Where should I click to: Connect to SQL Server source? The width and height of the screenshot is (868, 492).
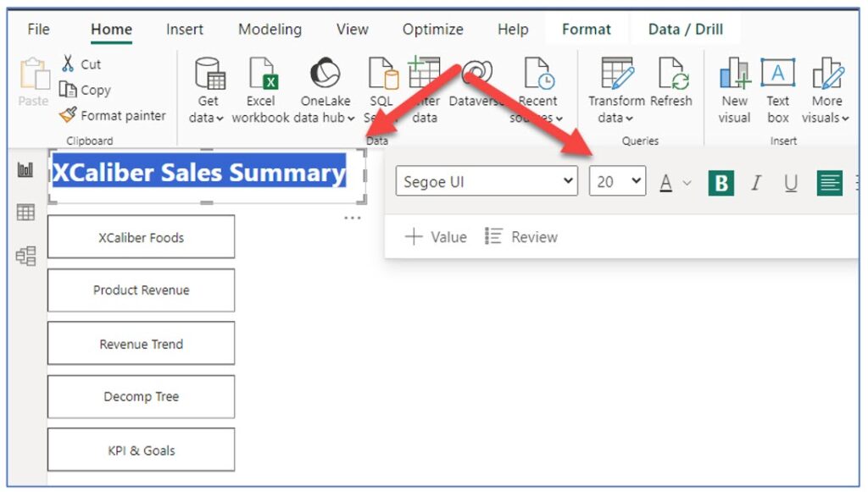coord(382,90)
